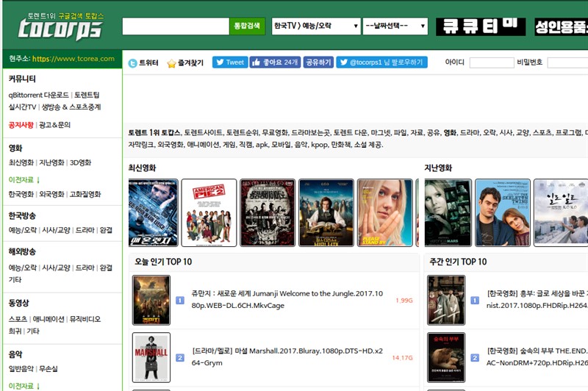588x391 pixels.
Task: Open the Marshall thumbnail in today's TOP 10
Action: (x=151, y=357)
